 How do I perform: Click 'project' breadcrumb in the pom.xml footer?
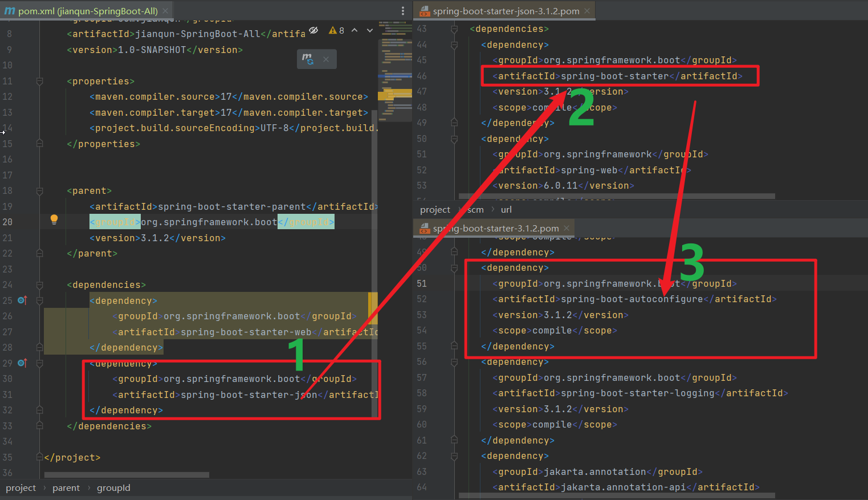click(x=21, y=488)
